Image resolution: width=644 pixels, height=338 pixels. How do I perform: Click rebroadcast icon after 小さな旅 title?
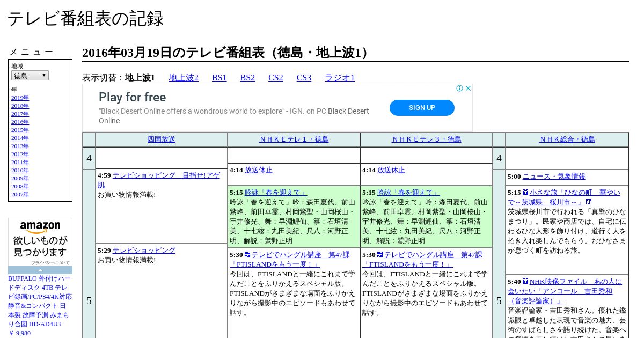point(589,202)
